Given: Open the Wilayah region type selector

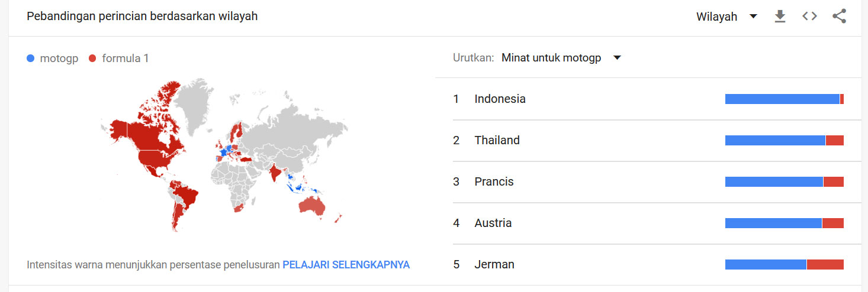Looking at the screenshot, I should [x=726, y=17].
